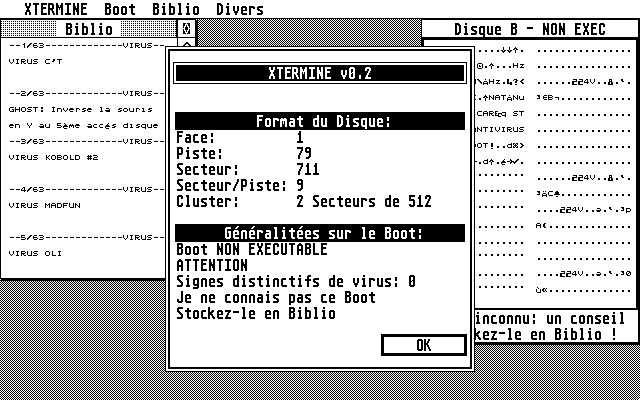640x400 pixels.
Task: Open the Boot menu
Action: click(120, 9)
